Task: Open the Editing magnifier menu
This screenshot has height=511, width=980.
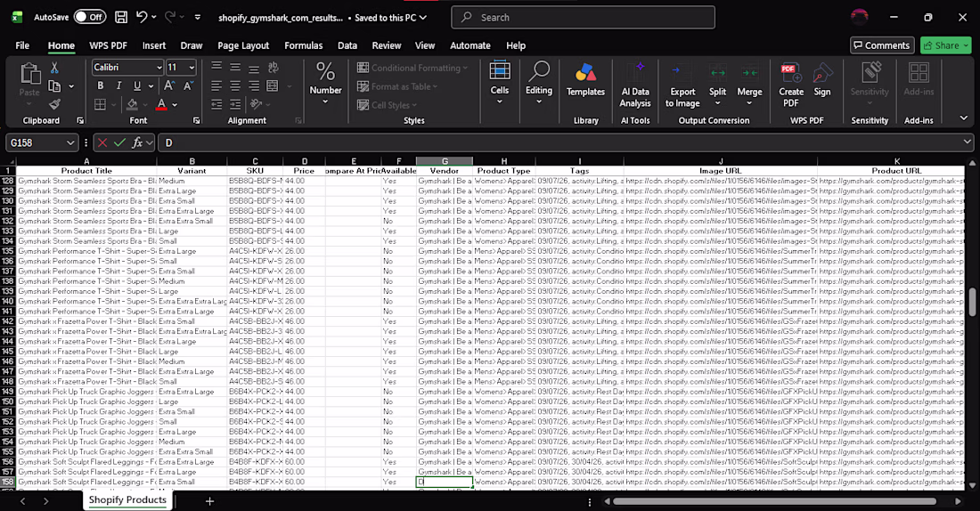Action: [x=539, y=81]
